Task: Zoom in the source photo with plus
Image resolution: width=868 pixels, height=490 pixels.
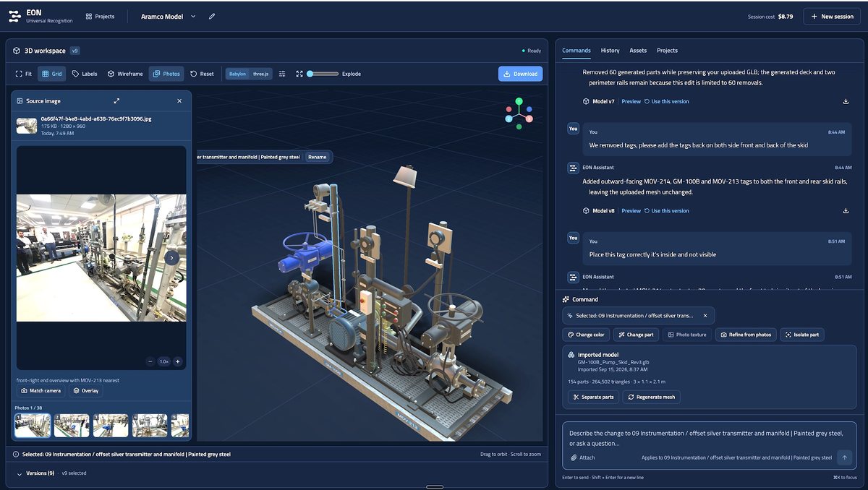Action: tap(178, 361)
